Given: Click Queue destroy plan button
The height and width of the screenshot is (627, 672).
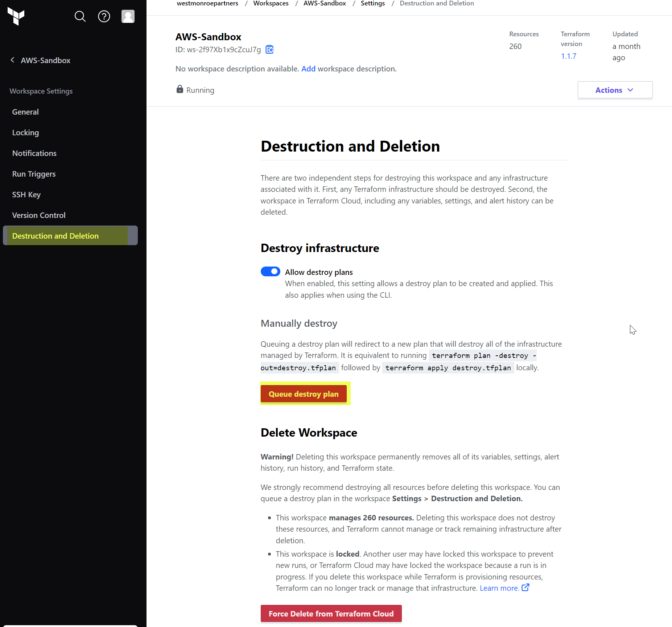Looking at the screenshot, I should [304, 394].
